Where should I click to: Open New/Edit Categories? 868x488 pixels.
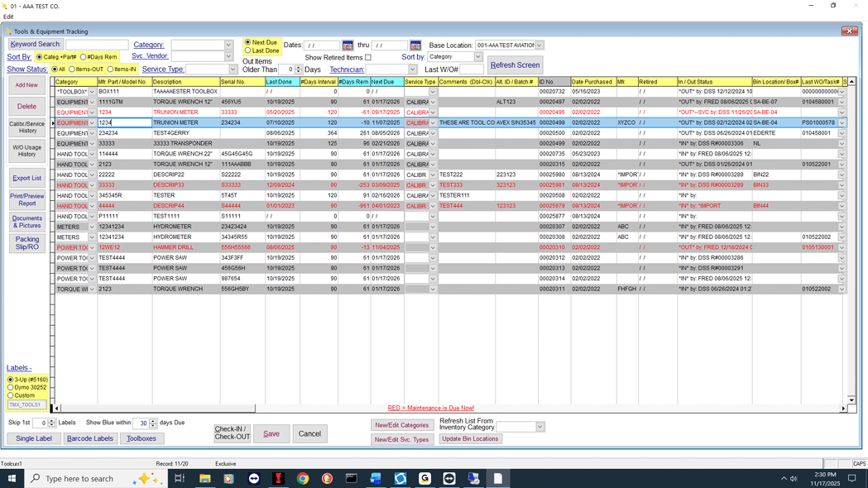402,425
